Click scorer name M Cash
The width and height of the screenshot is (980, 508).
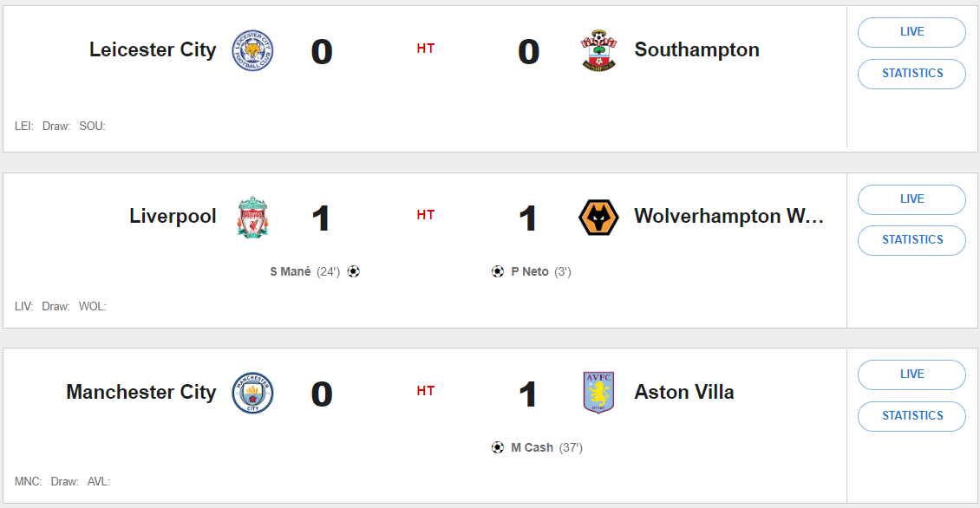point(532,447)
